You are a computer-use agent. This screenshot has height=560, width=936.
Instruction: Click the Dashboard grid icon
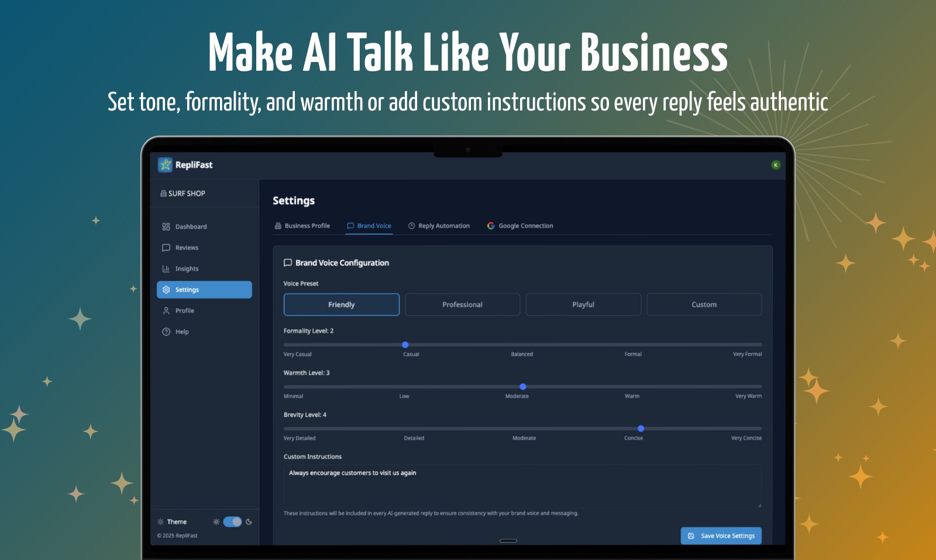166,227
